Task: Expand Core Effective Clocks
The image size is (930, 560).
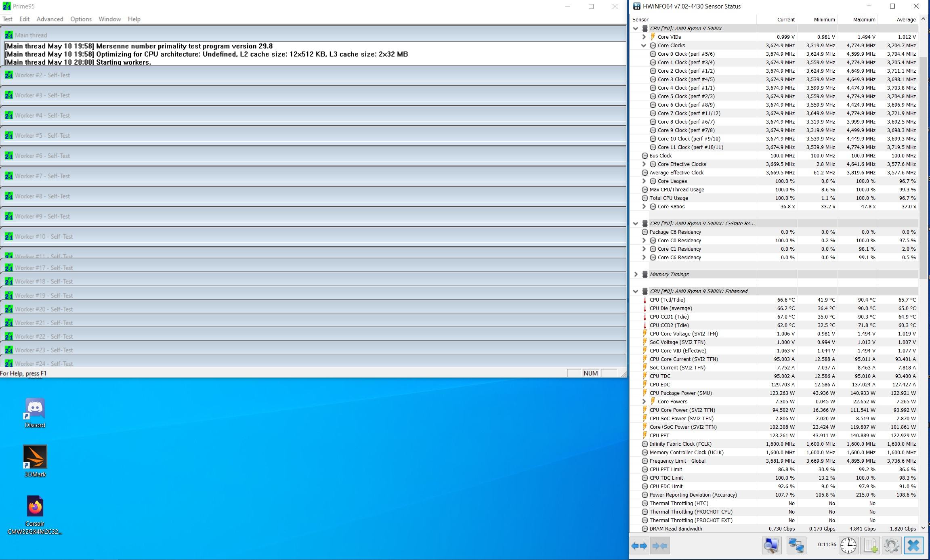Action: tap(644, 164)
